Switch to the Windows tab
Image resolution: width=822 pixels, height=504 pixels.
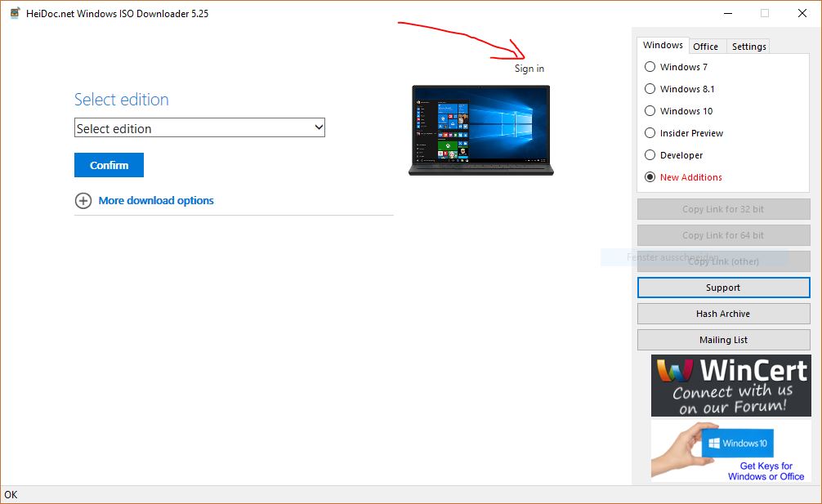point(663,45)
